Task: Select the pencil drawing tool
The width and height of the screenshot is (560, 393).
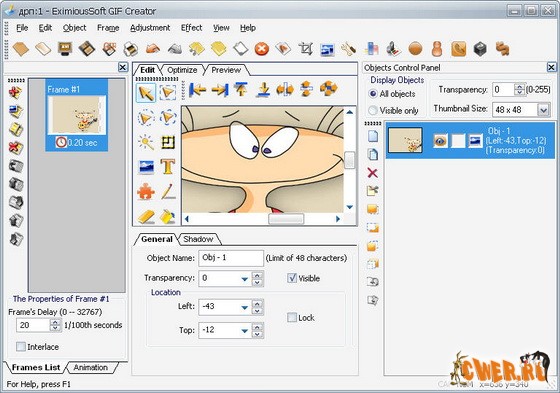Action: (x=168, y=191)
